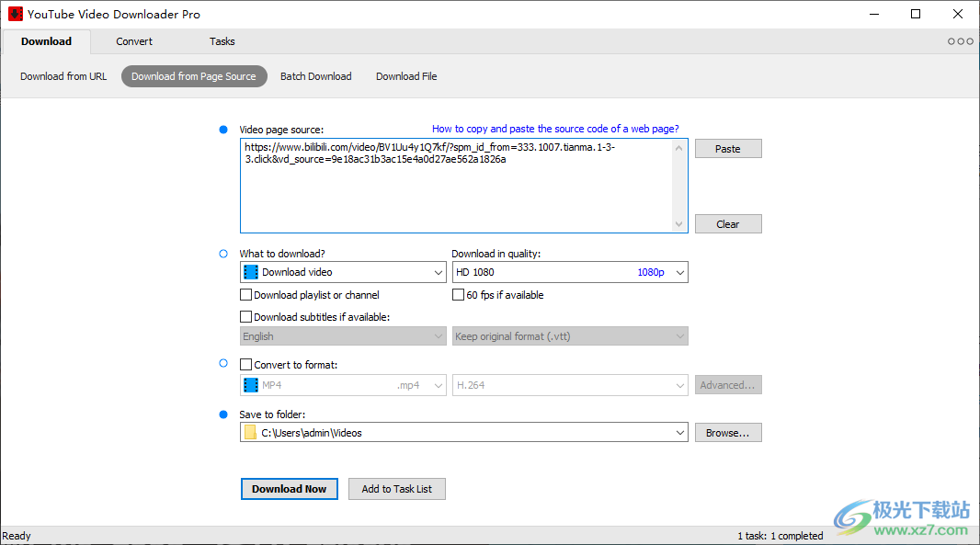Expand the Save to folder path dropdown

[680, 433]
